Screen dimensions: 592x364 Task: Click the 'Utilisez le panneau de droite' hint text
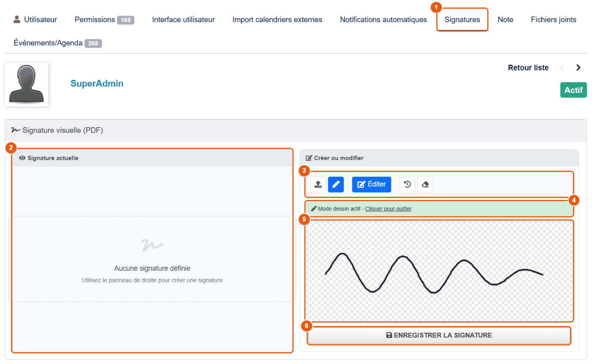pyautogui.click(x=152, y=280)
